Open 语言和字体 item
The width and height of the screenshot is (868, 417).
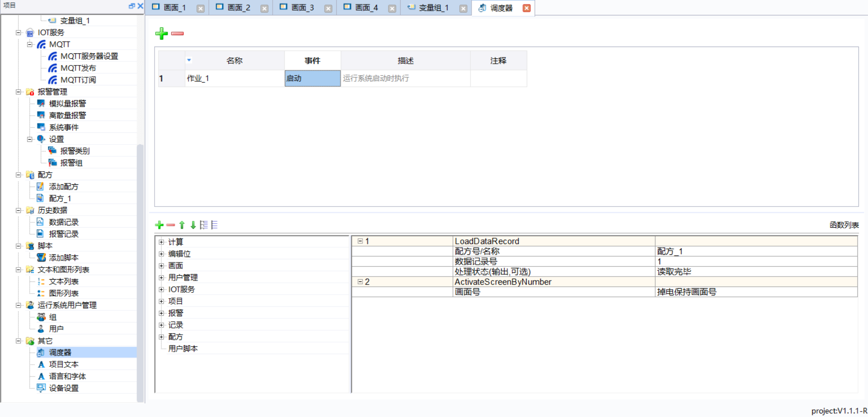coord(67,376)
